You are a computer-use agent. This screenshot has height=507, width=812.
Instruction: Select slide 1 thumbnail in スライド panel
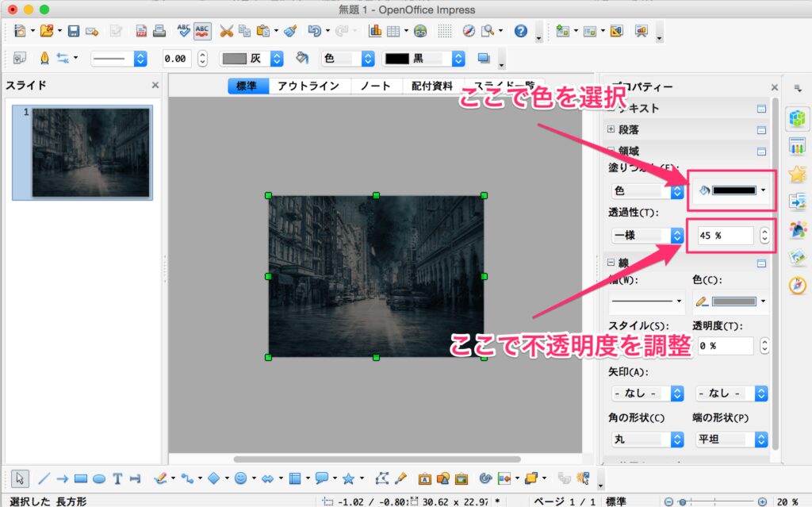pyautogui.click(x=90, y=152)
